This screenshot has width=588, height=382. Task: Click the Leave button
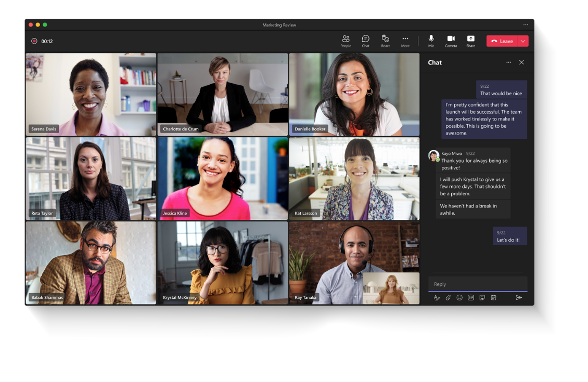click(x=502, y=41)
